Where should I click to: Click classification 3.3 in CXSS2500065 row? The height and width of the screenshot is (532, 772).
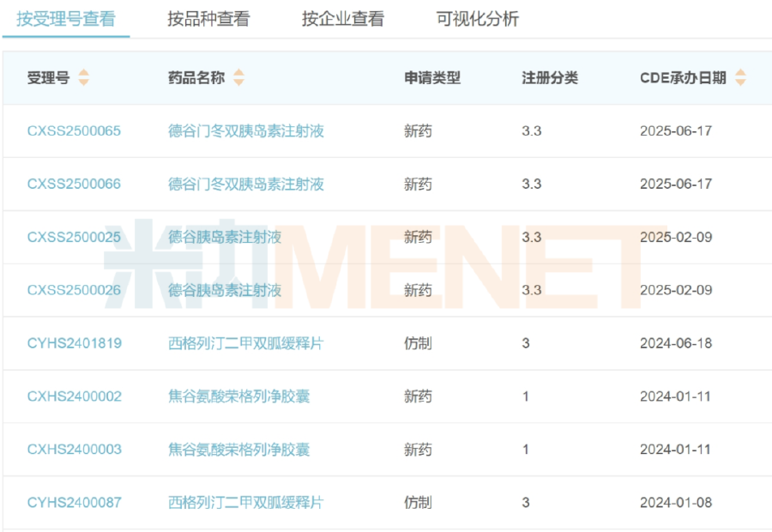[532, 131]
